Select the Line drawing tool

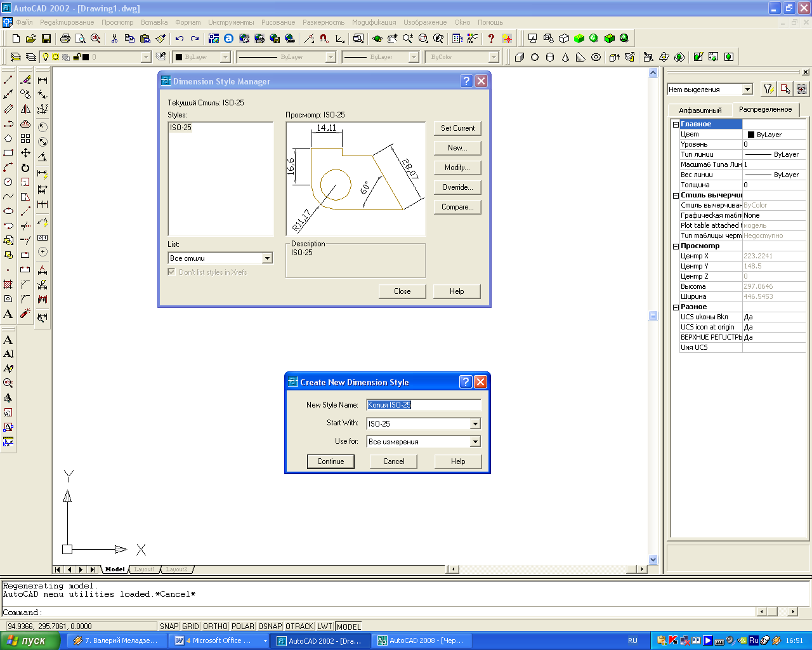coord(8,80)
